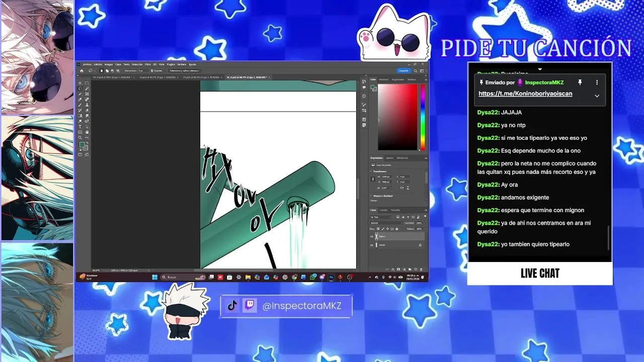Select the Move tool in Photoshop toolbar
This screenshot has height=362, width=644.
[x=80, y=82]
